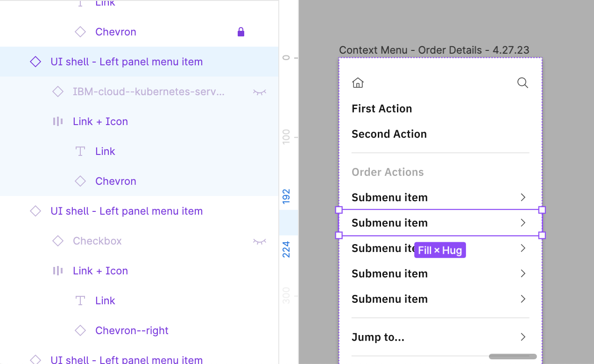Click the text layer icon beside Link
Viewport: 594px width, 364px height.
80,151
